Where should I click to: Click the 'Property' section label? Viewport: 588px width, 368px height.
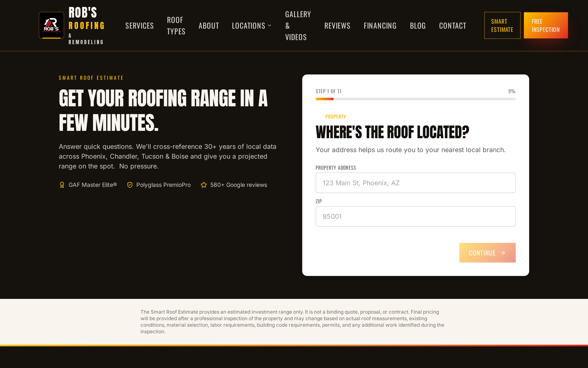click(336, 117)
